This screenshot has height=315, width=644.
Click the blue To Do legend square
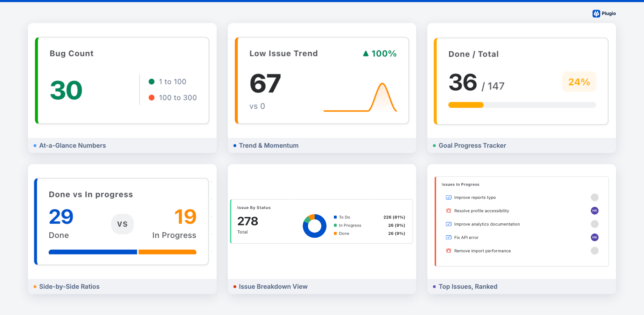tap(335, 217)
